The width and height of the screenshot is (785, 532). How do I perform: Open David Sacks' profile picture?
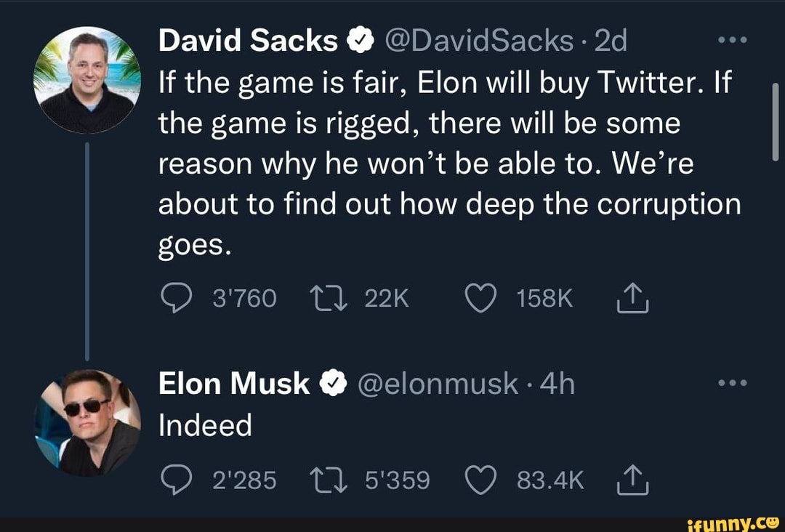[87, 79]
